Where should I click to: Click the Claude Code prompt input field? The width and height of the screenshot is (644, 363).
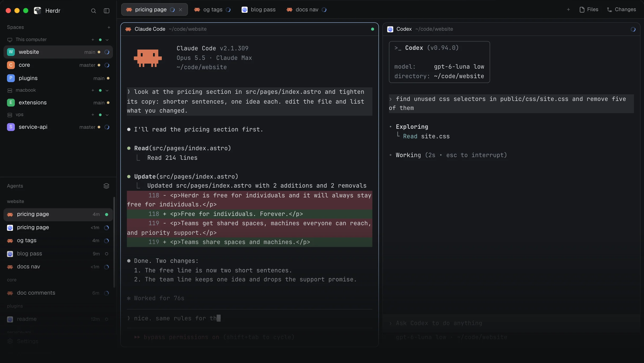tap(249, 318)
